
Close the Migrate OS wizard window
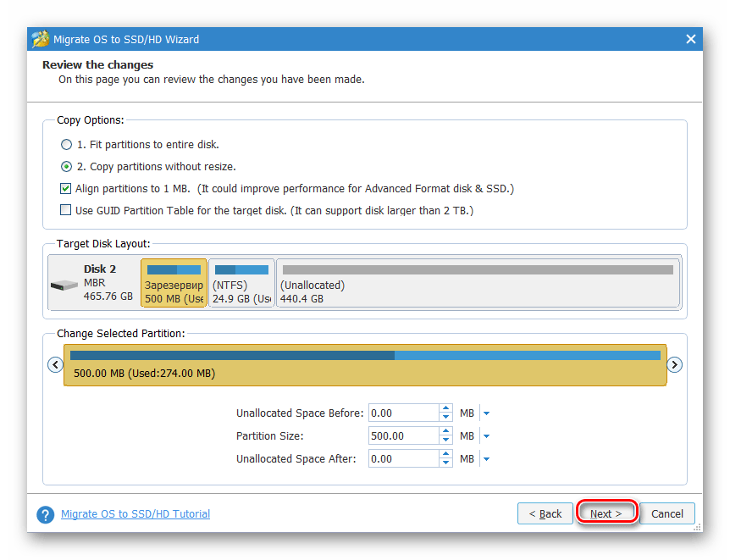pos(691,39)
